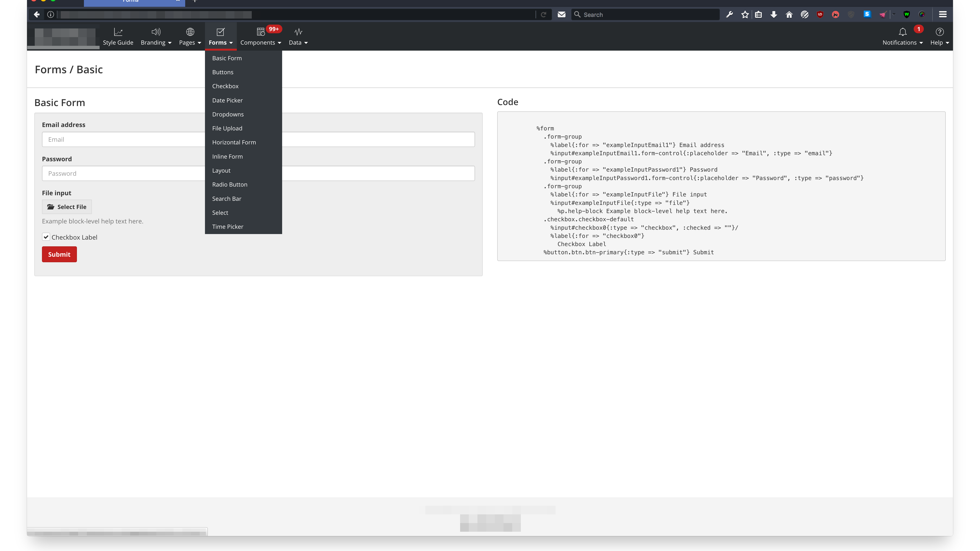Click the grey shield extension icon

[851, 14]
